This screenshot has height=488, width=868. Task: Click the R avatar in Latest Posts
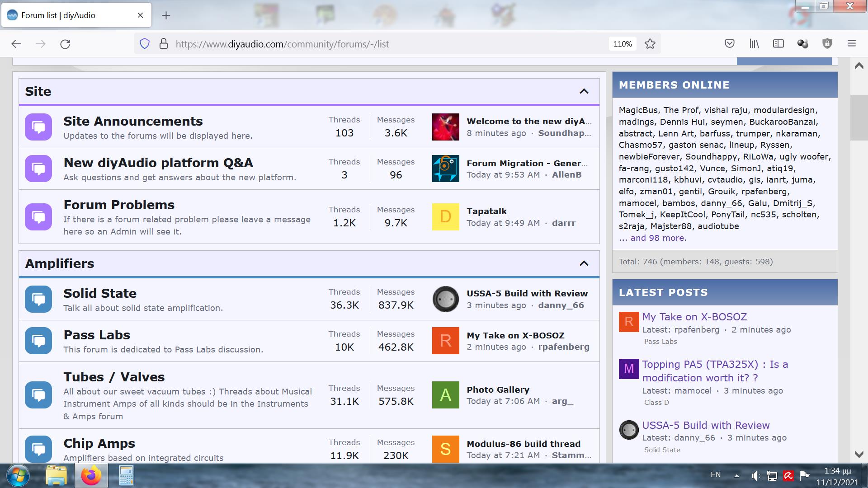[629, 322]
